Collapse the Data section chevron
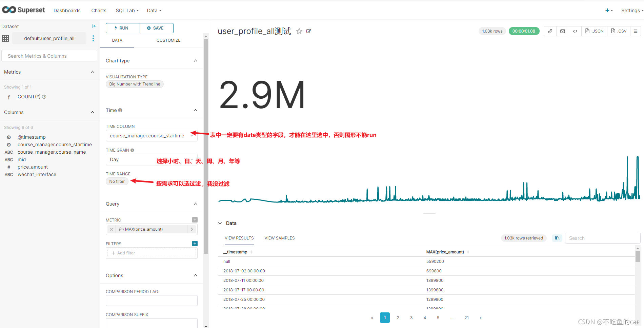 pyautogui.click(x=220, y=223)
